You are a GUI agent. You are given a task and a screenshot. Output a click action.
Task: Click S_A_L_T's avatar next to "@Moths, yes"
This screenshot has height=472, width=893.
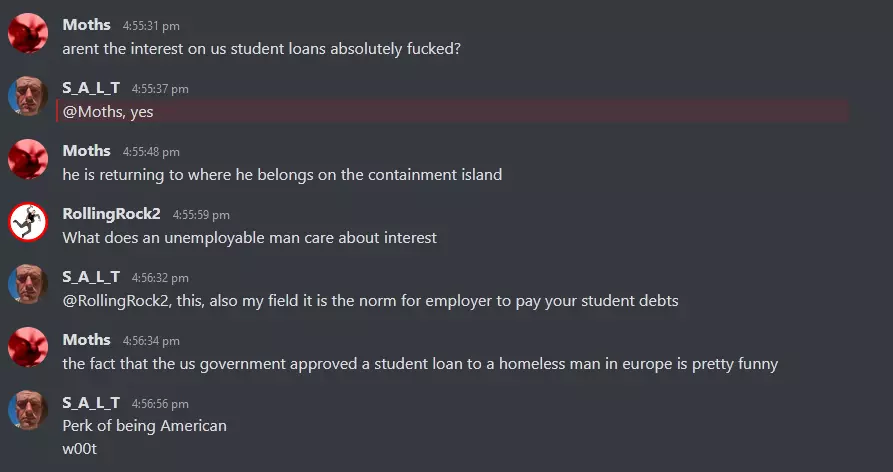click(x=27, y=97)
